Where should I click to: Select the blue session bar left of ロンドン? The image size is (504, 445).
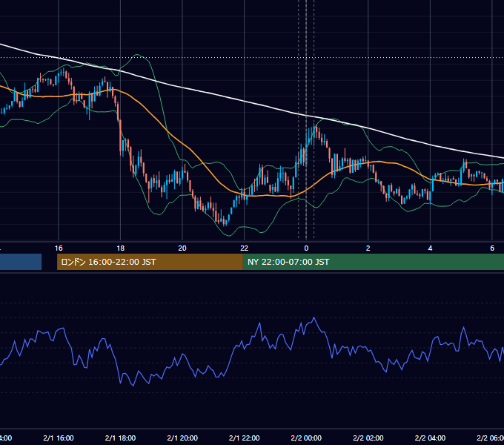click(21, 262)
